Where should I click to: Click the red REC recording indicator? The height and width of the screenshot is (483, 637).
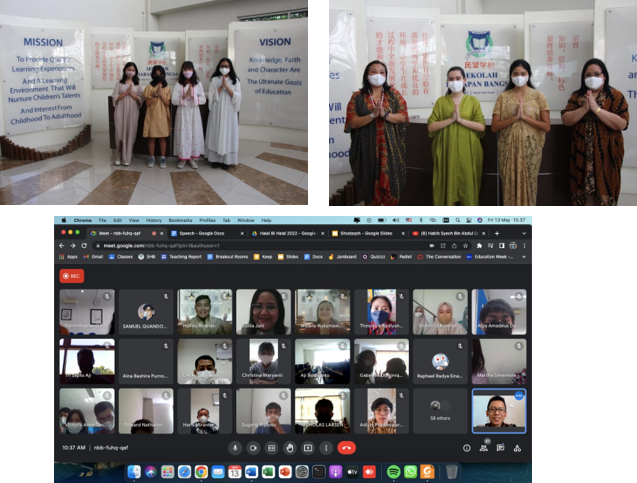click(71, 275)
